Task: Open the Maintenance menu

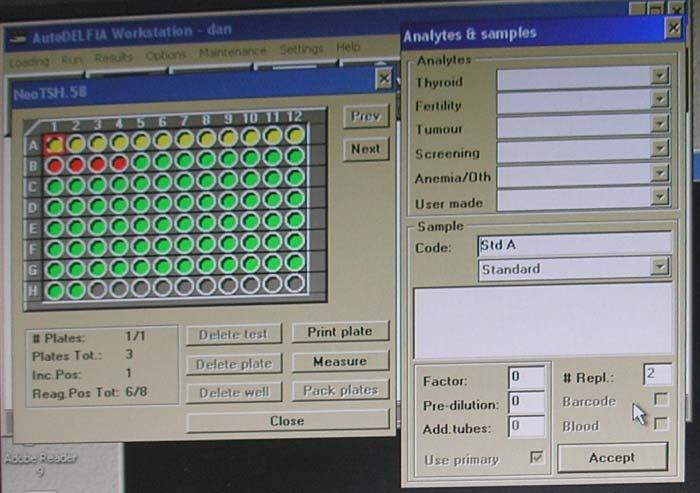Action: pos(233,52)
